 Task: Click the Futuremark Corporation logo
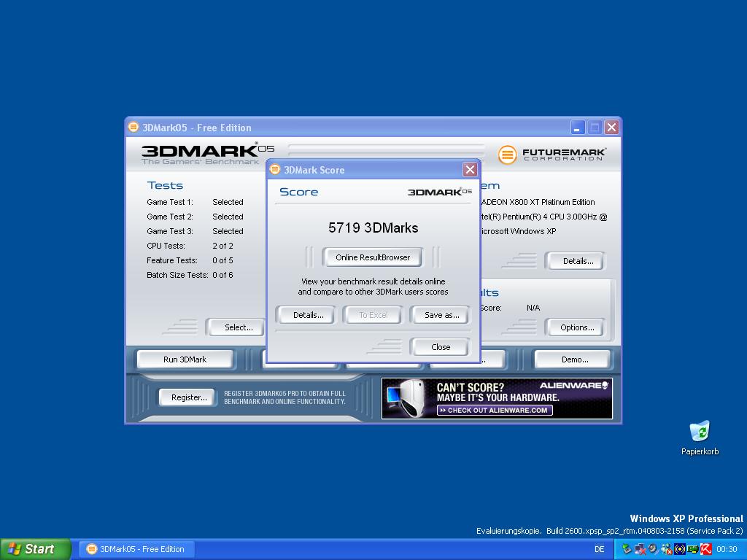(551, 155)
